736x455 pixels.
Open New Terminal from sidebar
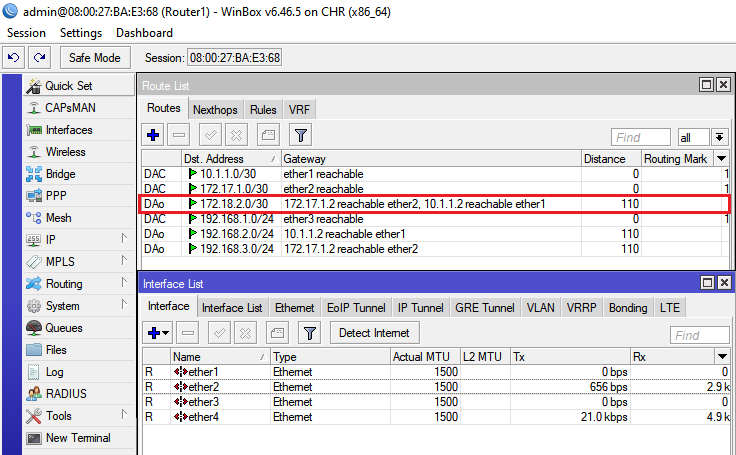coord(79,438)
